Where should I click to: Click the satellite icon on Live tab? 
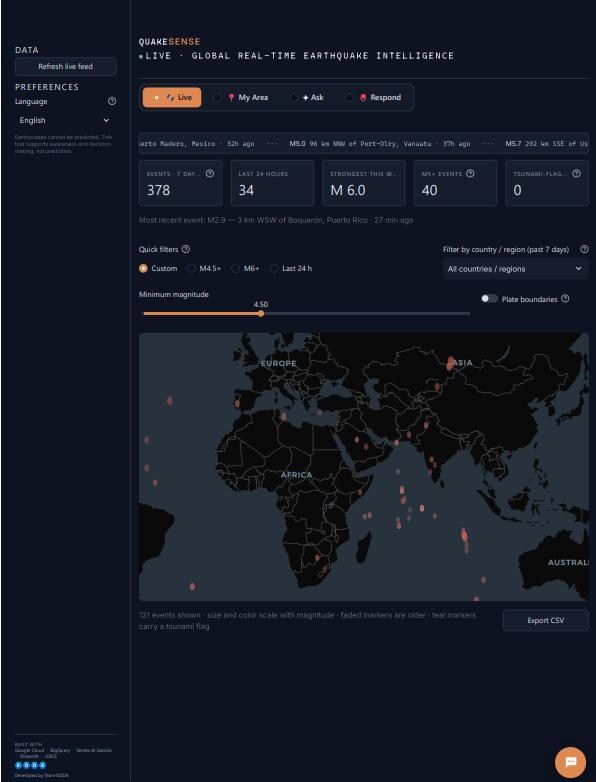coord(171,97)
